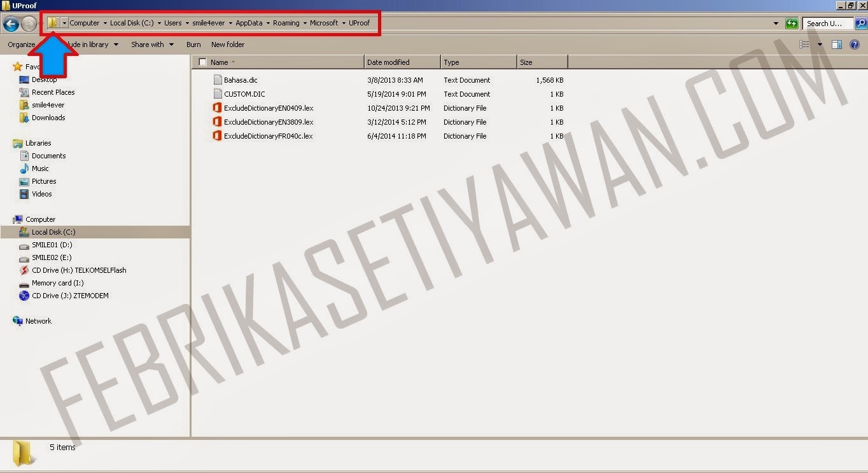Click Recent Places icon in Favorites

tap(24, 92)
